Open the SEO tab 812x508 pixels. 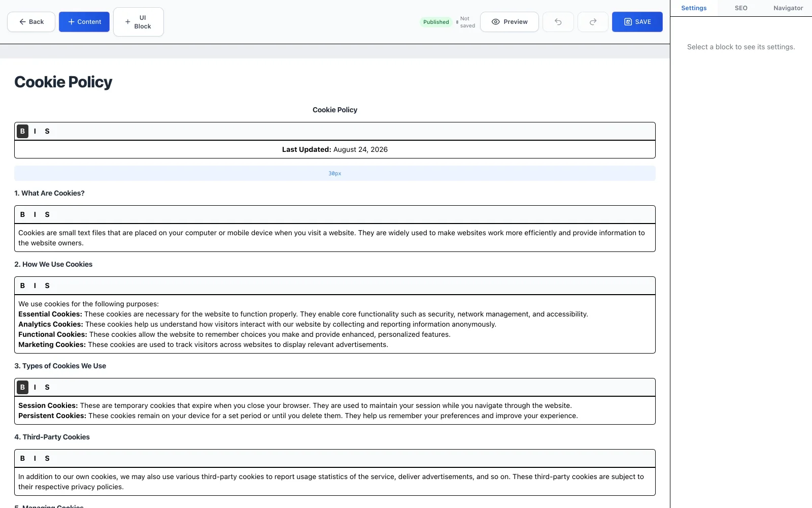741,8
